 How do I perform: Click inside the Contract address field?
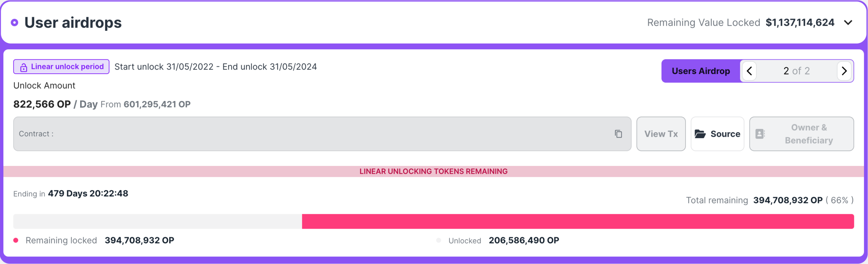(x=322, y=134)
